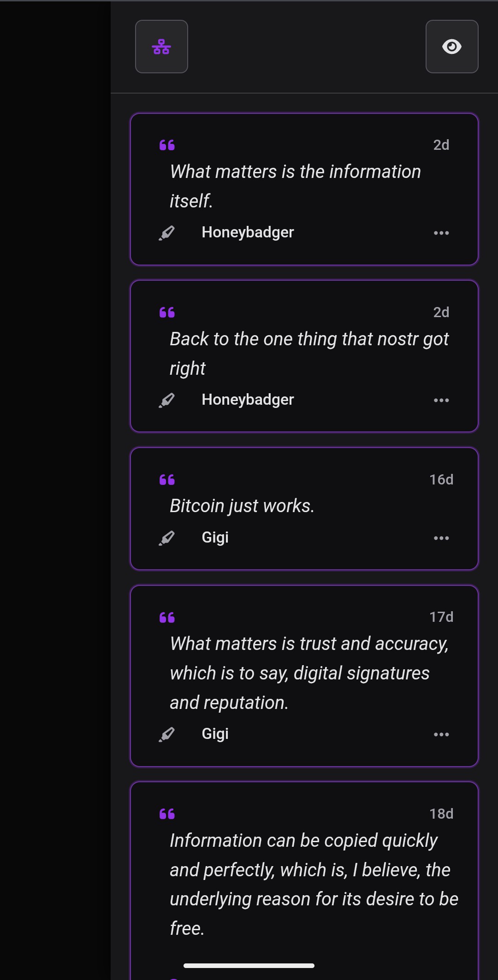Click highlighter icon on 'Bitcoin just works' card

pos(167,538)
